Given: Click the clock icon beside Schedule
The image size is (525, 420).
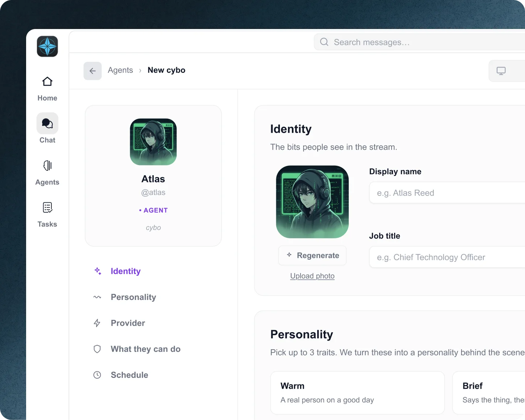Looking at the screenshot, I should 97,375.
